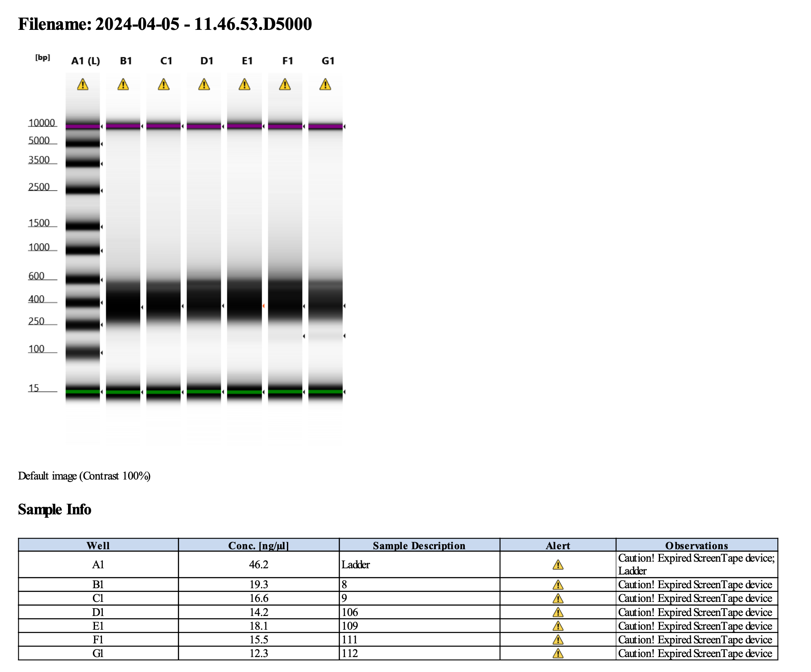Select the 1500 bp ladder band
The height and width of the screenshot is (672, 811).
tap(83, 226)
